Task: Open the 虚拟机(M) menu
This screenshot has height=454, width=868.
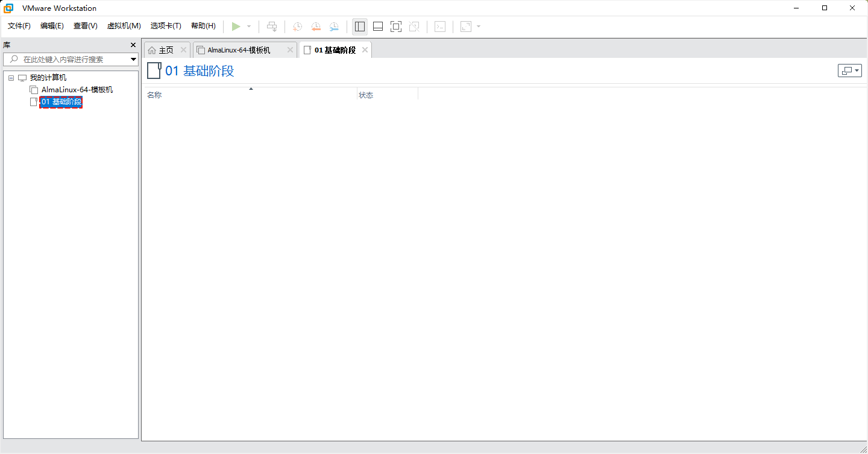Action: (x=124, y=26)
